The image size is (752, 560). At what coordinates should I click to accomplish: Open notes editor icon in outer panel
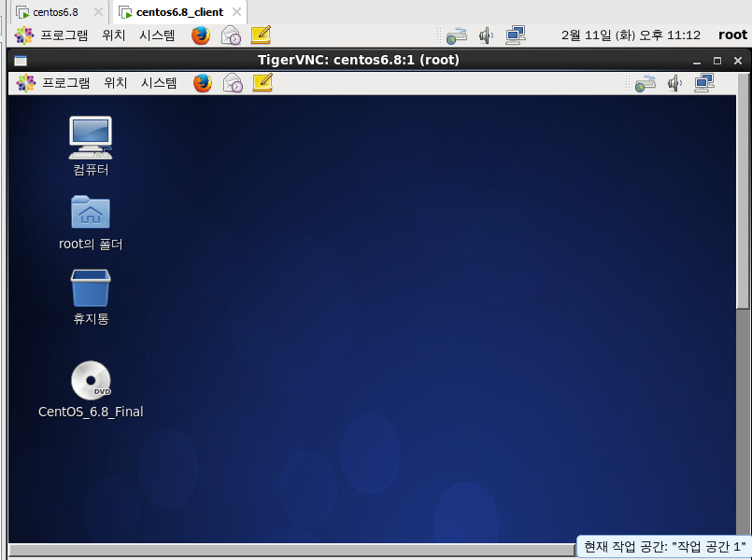coord(261,35)
